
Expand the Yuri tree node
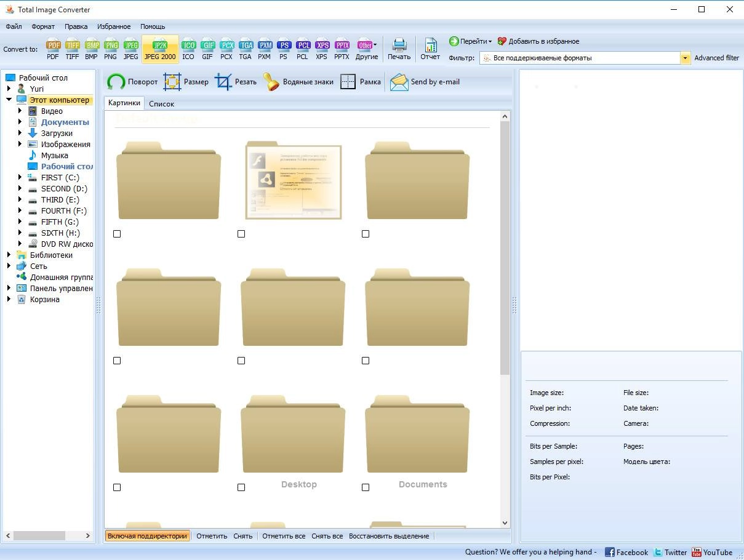point(9,89)
